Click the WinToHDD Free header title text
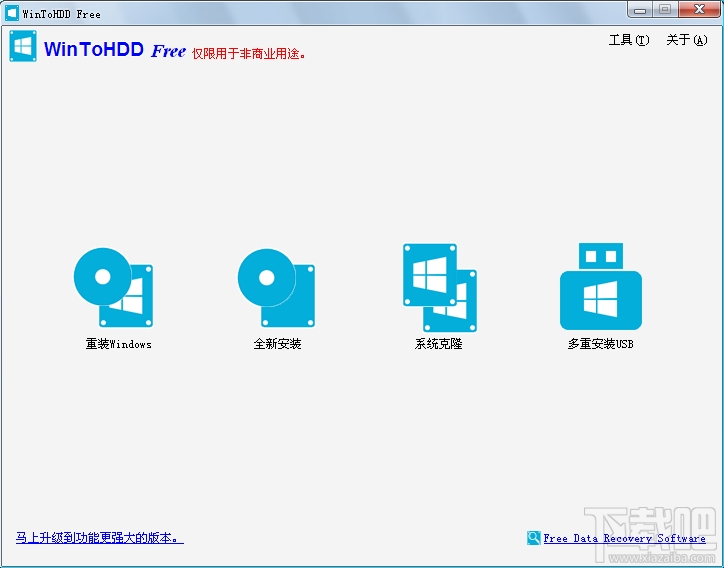 [115, 49]
